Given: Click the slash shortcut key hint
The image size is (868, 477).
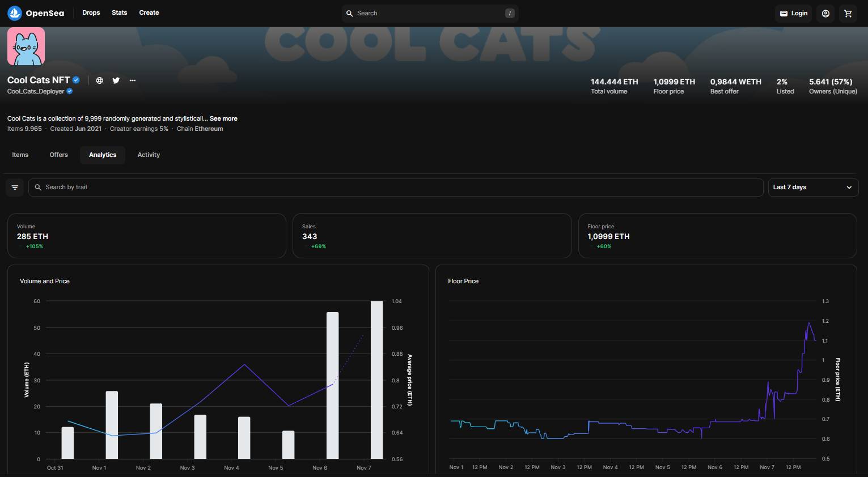Looking at the screenshot, I should (510, 13).
